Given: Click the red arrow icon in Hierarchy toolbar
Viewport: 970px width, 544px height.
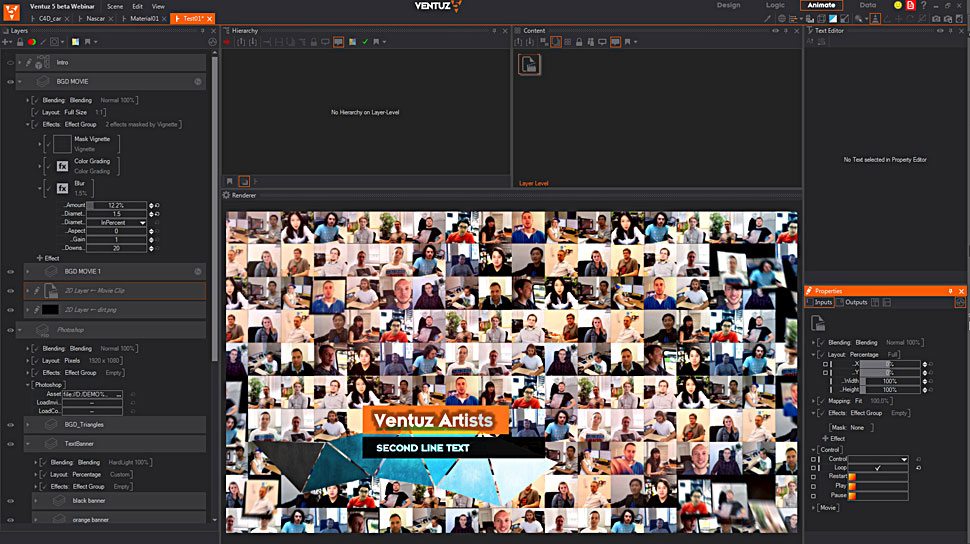Looking at the screenshot, I should pos(227,42).
